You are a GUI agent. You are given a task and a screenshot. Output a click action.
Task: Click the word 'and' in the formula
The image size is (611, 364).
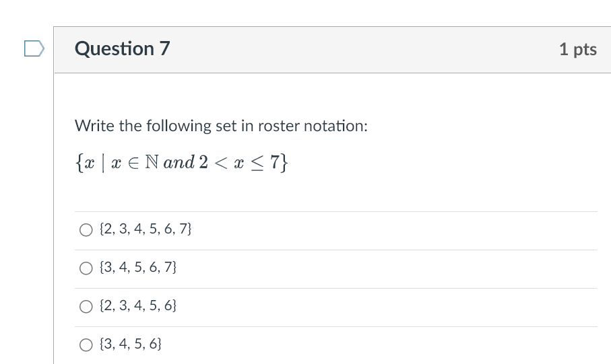pos(179,162)
